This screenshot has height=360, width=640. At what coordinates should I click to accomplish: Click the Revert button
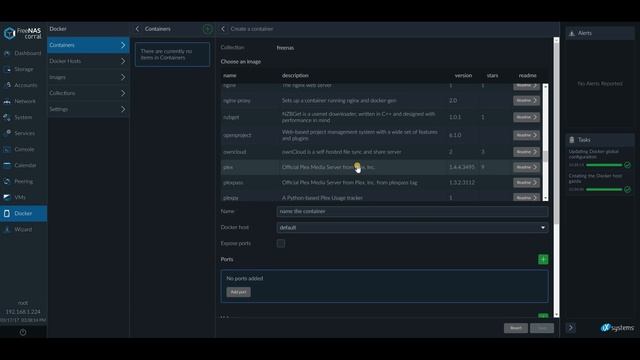(x=516, y=328)
